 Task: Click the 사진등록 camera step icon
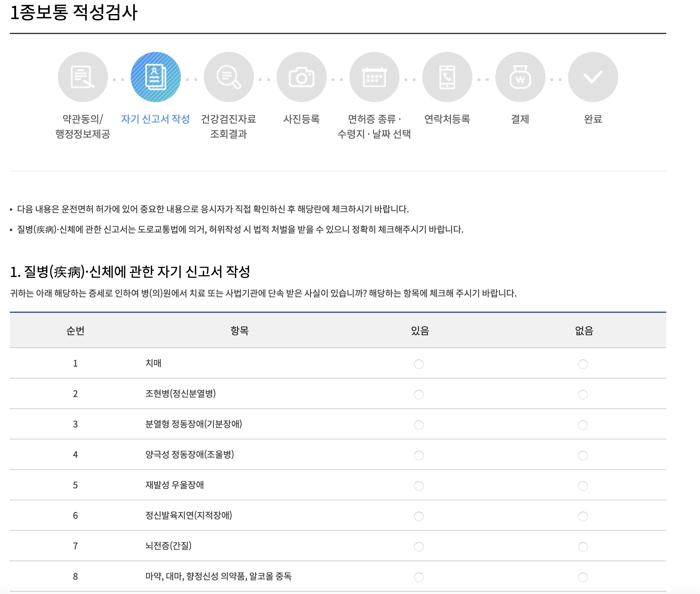(x=302, y=77)
